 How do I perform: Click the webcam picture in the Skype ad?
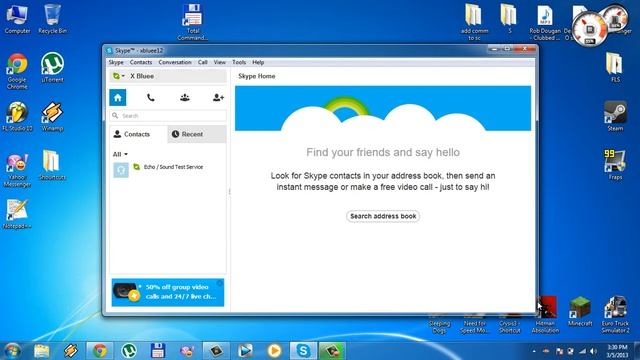[126, 292]
